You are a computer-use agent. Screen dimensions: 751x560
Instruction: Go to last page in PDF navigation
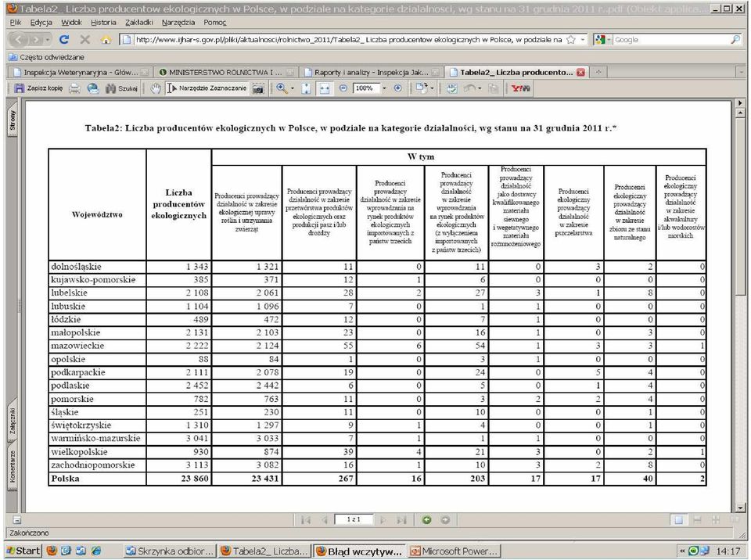[x=402, y=520]
